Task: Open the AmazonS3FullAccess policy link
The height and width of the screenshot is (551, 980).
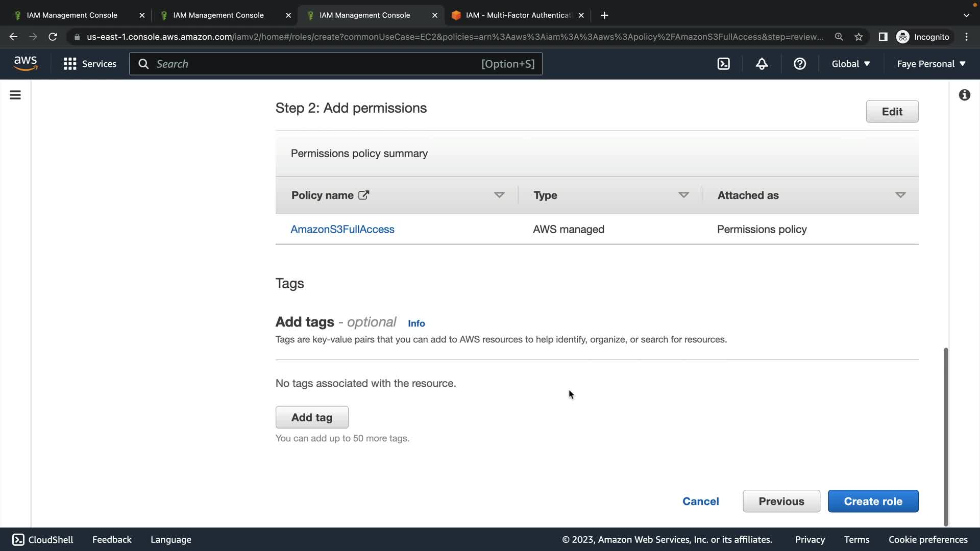Action: (342, 229)
